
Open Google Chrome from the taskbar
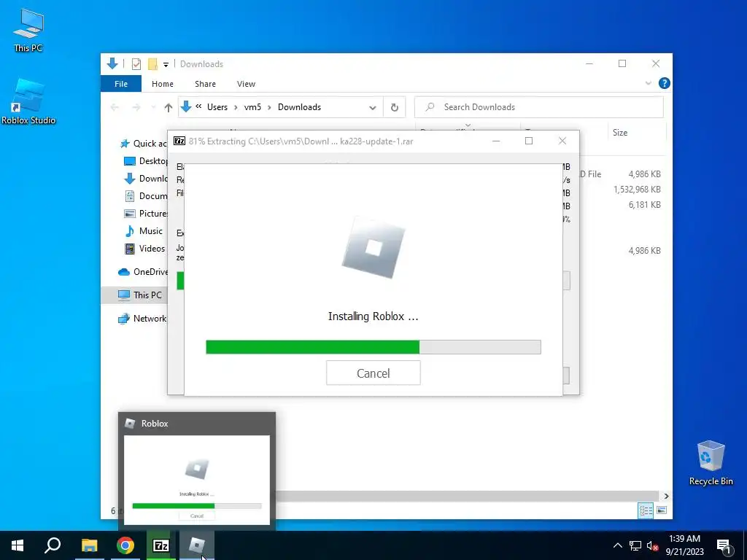point(125,545)
